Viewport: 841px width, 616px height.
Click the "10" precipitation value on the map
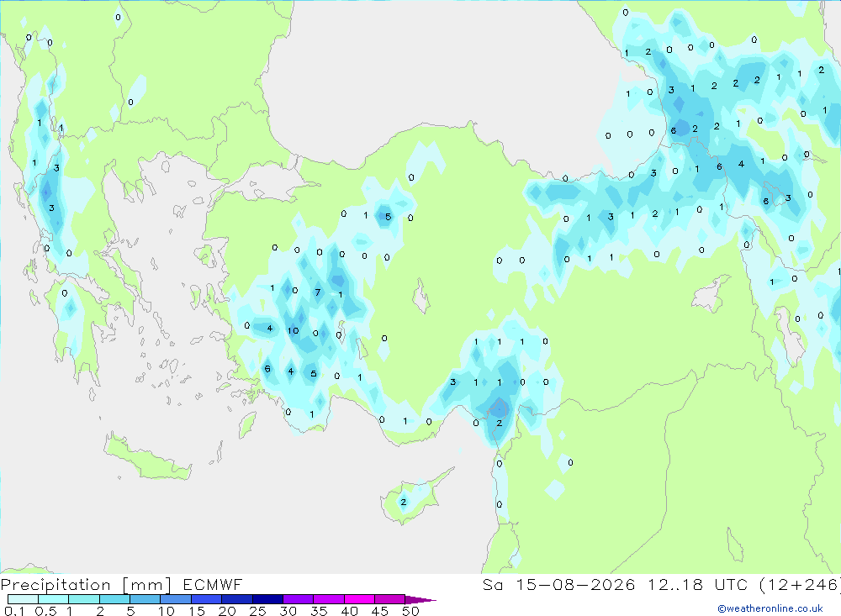[x=293, y=330]
